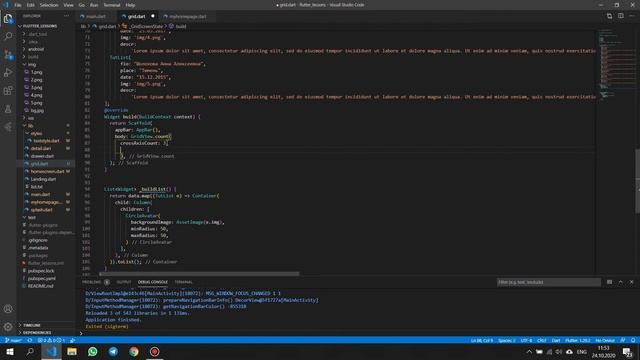This screenshot has height=360, width=640.
Task: Open Chrome from taskbar
Action: pyautogui.click(x=134, y=351)
